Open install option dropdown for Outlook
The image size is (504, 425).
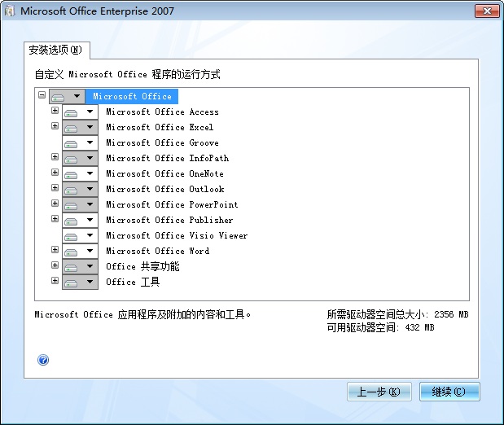pos(80,189)
